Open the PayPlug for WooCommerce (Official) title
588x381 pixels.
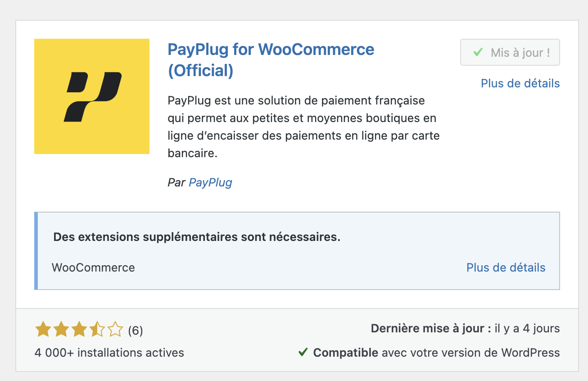[271, 59]
